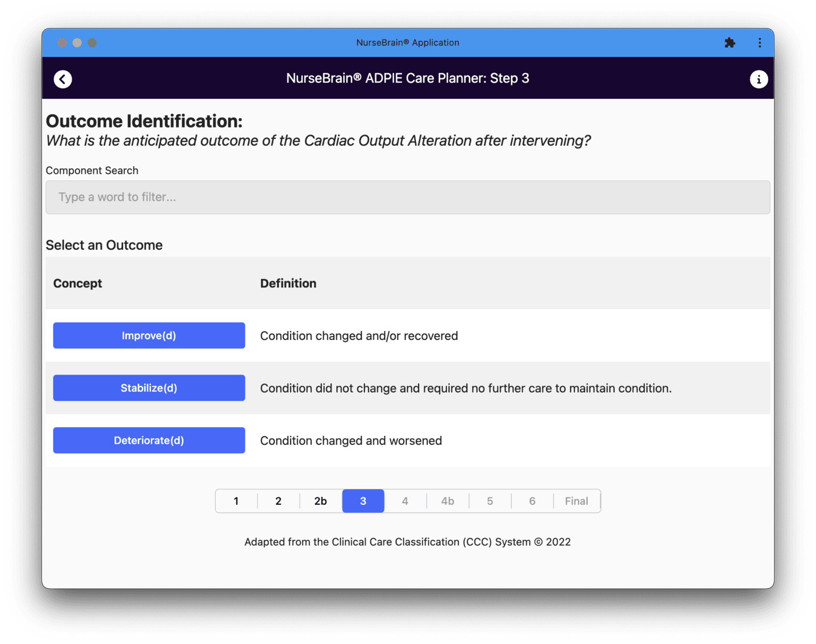Image resolution: width=816 pixels, height=644 pixels.
Task: Select the Stabilize(d) outcome button
Action: point(149,388)
